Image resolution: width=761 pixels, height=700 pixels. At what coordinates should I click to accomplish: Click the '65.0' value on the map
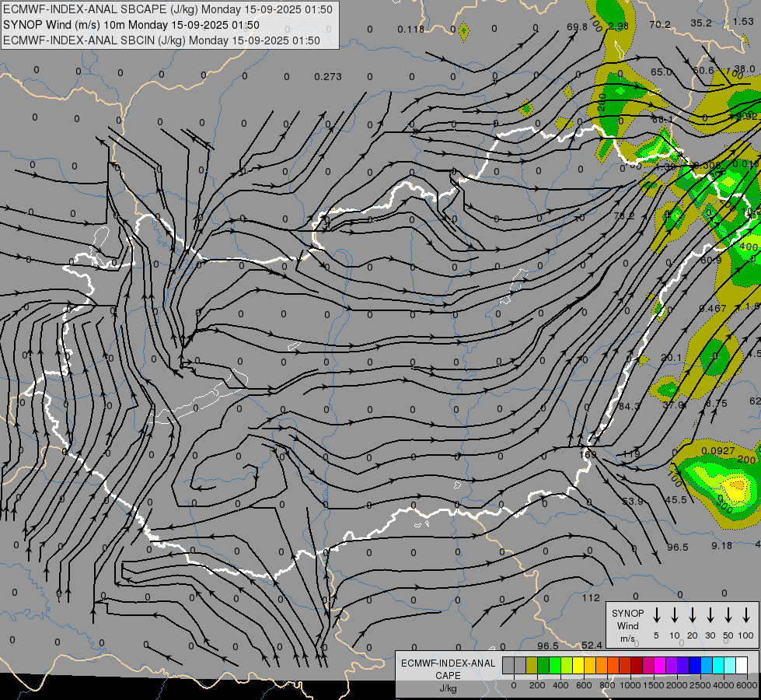(x=661, y=72)
